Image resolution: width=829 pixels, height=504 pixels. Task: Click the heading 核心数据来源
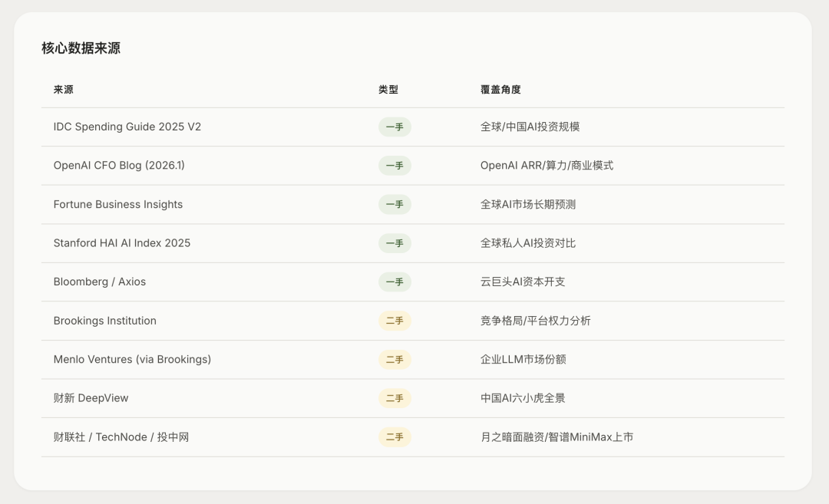[81, 48]
